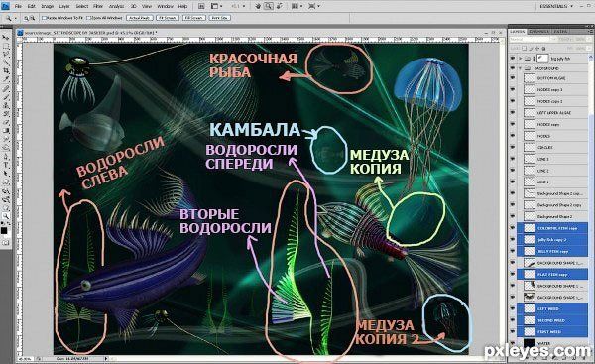Select the Eraser tool

5,122
